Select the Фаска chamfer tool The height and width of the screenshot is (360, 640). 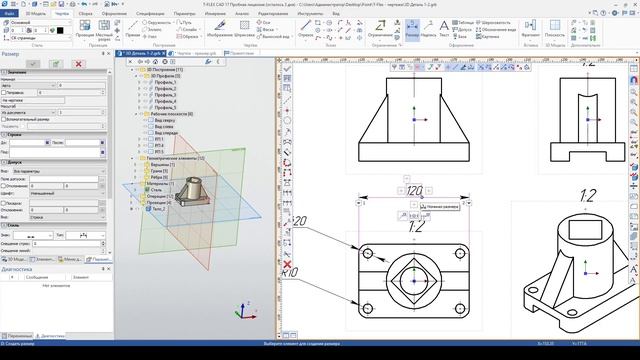(265, 30)
